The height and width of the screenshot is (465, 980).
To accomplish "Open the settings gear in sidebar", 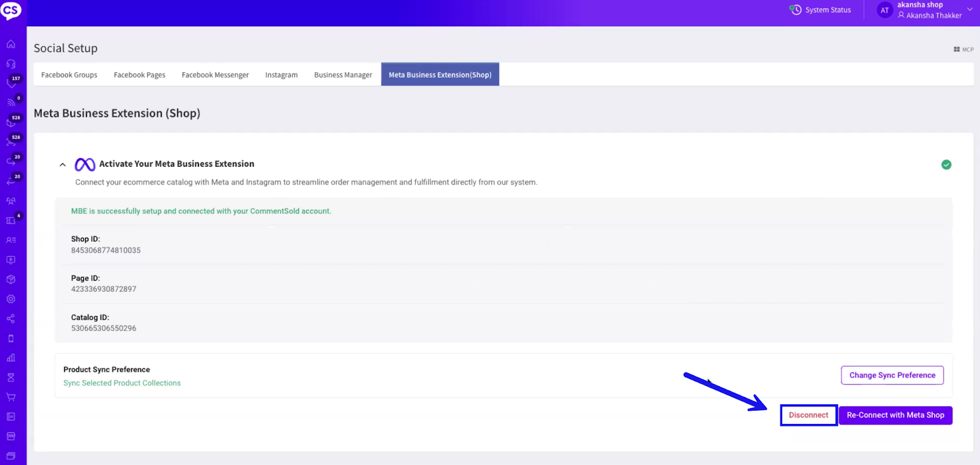I will point(11,299).
